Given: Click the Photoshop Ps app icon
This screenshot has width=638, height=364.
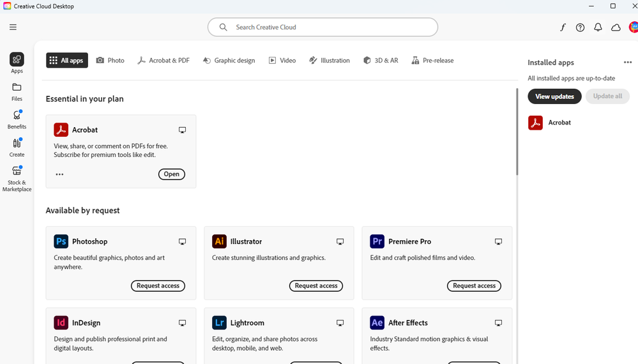Looking at the screenshot, I should pos(61,241).
